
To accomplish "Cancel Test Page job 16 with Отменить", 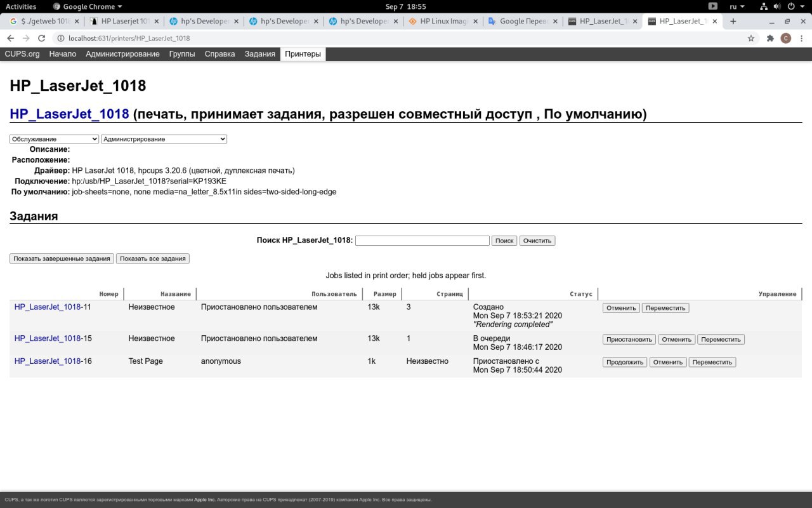I will pos(667,362).
